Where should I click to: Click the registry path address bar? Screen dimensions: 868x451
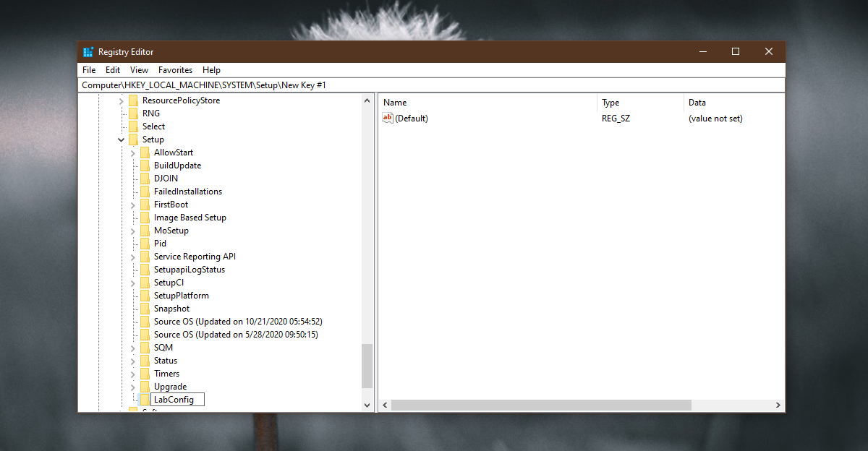(431, 85)
